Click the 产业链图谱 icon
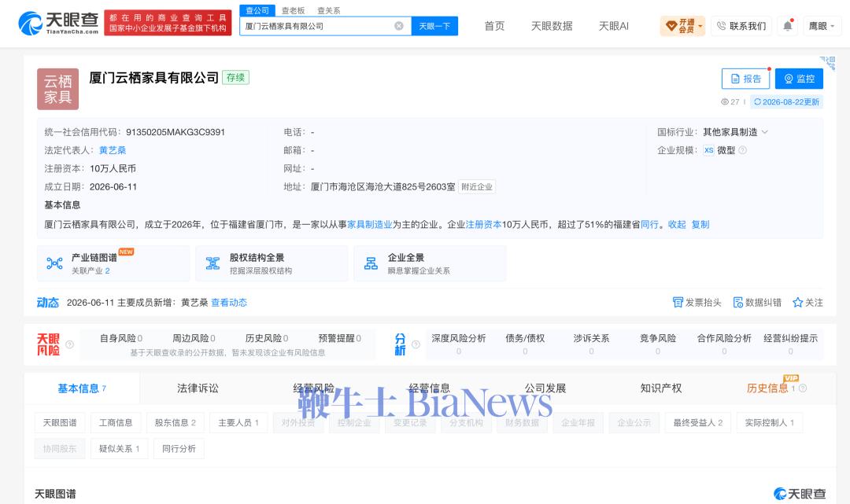The image size is (850, 504). pyautogui.click(x=54, y=263)
